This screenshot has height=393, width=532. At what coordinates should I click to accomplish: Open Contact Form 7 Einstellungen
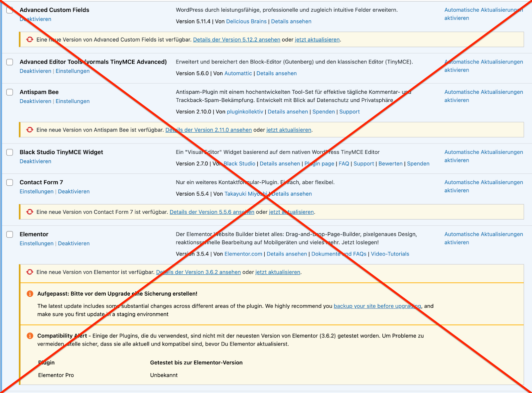pyautogui.click(x=37, y=192)
